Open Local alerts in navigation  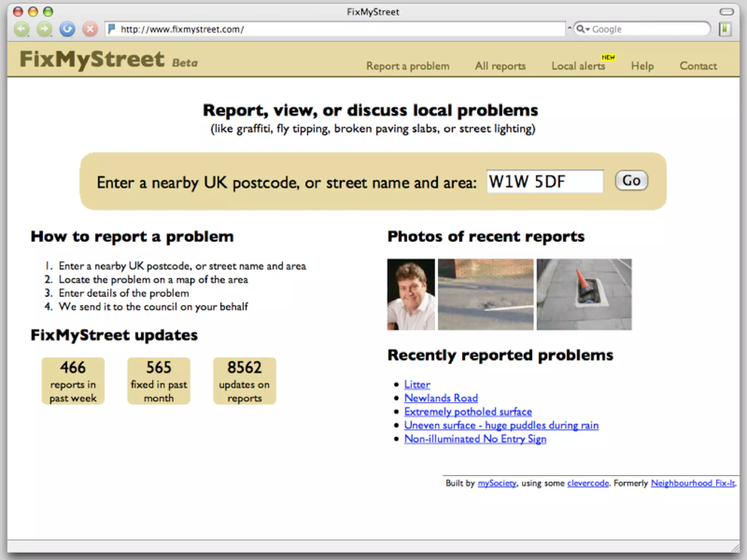point(578,66)
